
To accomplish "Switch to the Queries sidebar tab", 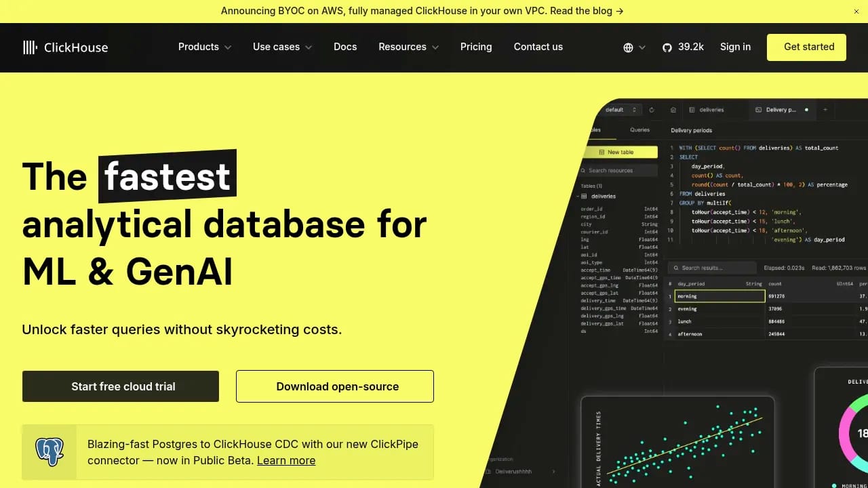I will point(639,130).
